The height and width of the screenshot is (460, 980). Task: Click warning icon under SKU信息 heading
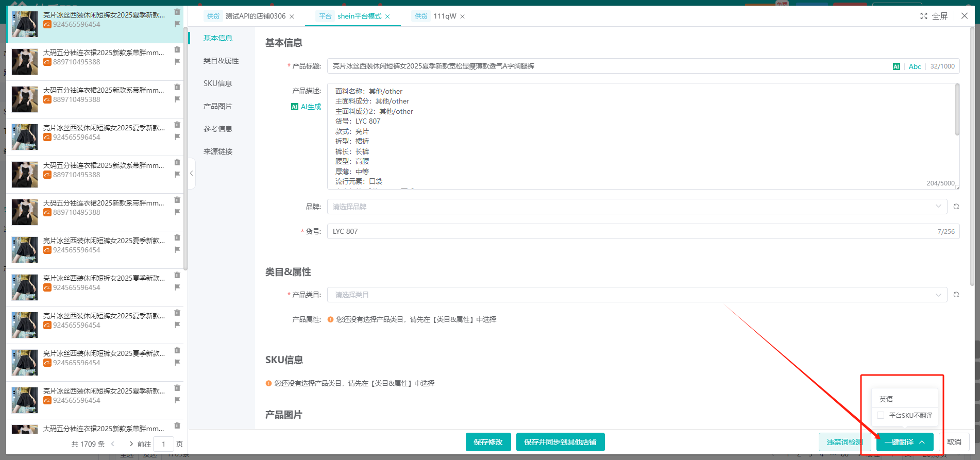pos(268,383)
